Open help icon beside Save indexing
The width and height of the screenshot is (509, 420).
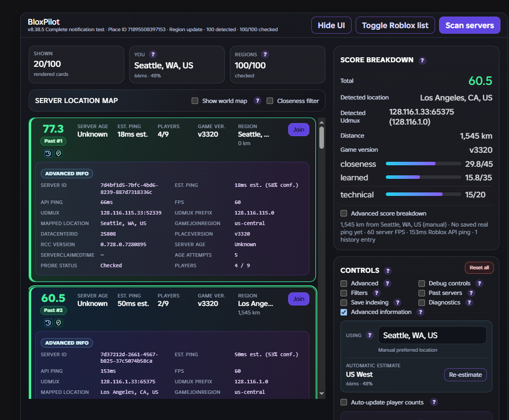[x=397, y=302]
